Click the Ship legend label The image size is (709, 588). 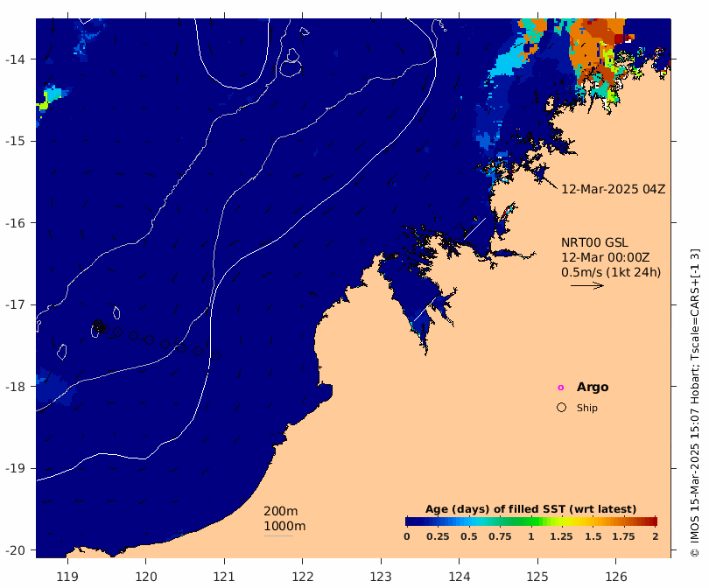tap(587, 408)
